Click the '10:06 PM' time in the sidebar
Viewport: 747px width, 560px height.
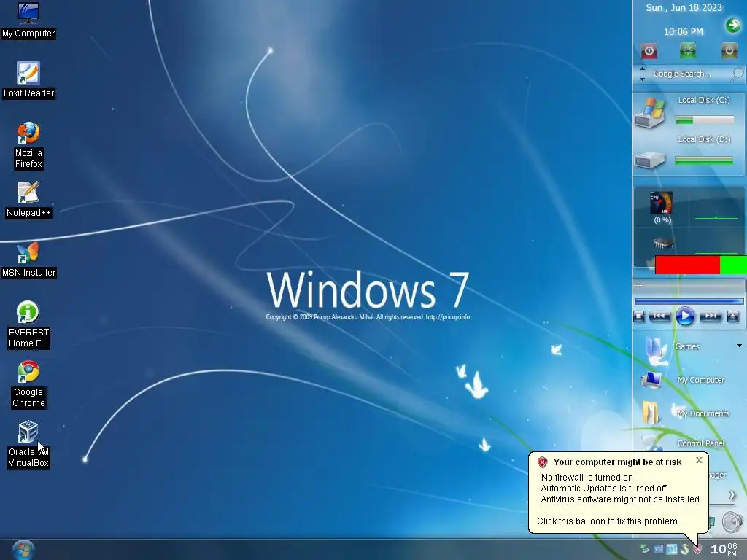683,31
